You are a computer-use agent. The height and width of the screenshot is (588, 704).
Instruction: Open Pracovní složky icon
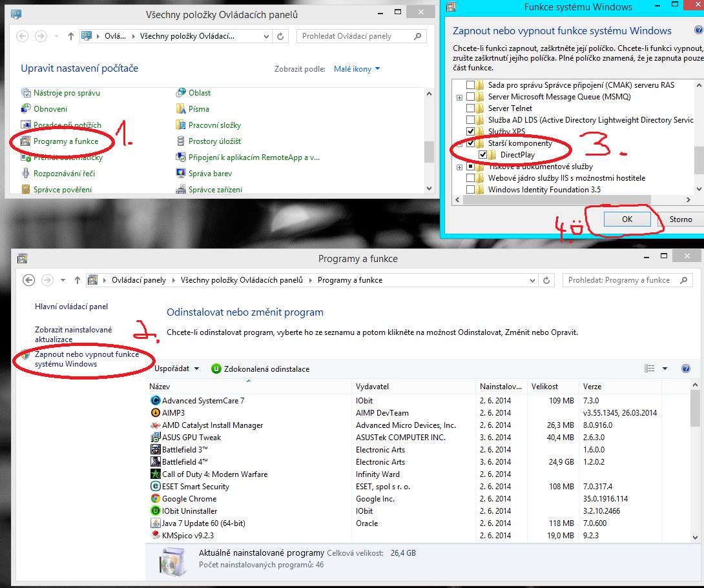pyautogui.click(x=181, y=125)
